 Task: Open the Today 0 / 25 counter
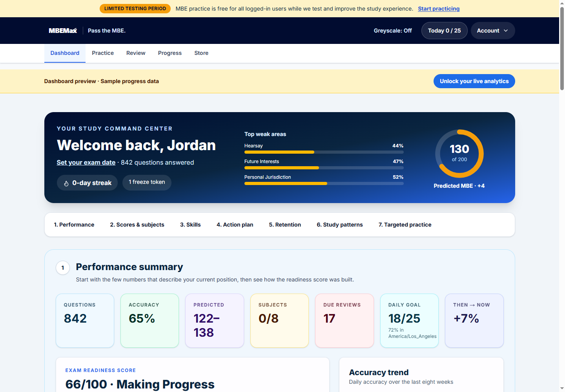pos(444,31)
